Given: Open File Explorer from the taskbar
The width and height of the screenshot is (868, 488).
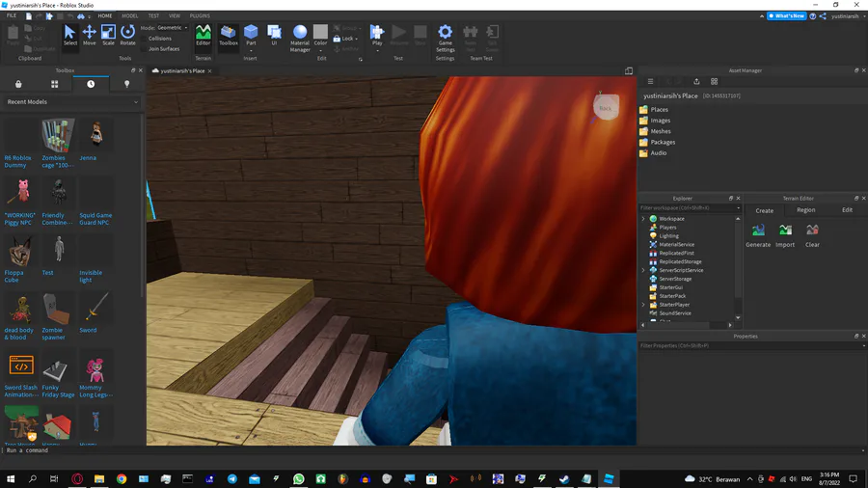Looking at the screenshot, I should [99, 479].
